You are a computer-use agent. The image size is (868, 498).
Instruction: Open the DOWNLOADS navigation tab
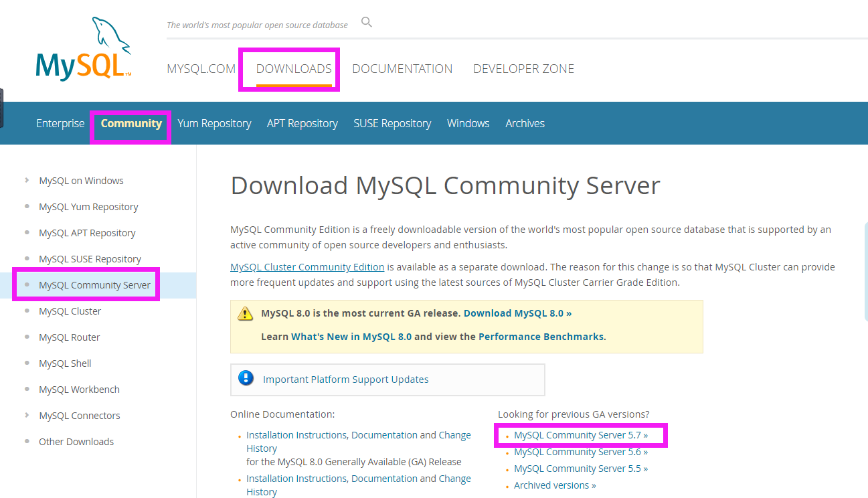[x=294, y=69]
